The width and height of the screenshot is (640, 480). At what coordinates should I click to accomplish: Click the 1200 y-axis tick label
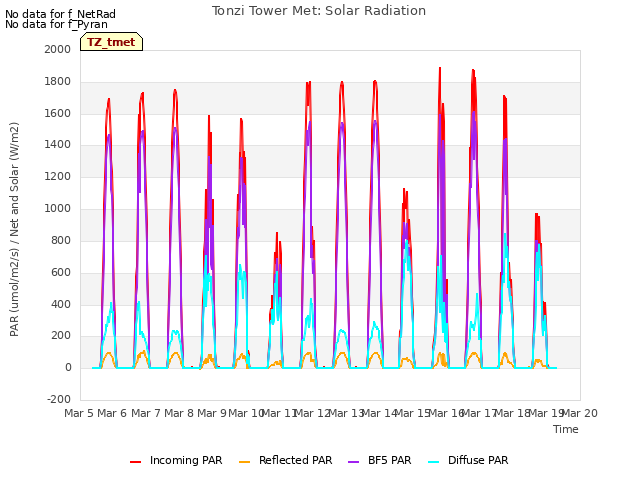(x=58, y=177)
